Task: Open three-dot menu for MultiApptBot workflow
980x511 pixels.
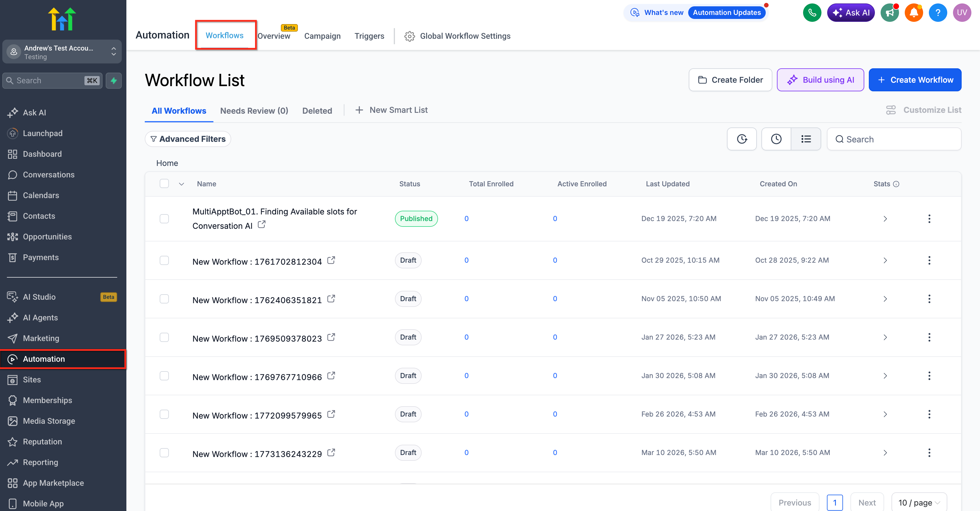Action: tap(929, 219)
